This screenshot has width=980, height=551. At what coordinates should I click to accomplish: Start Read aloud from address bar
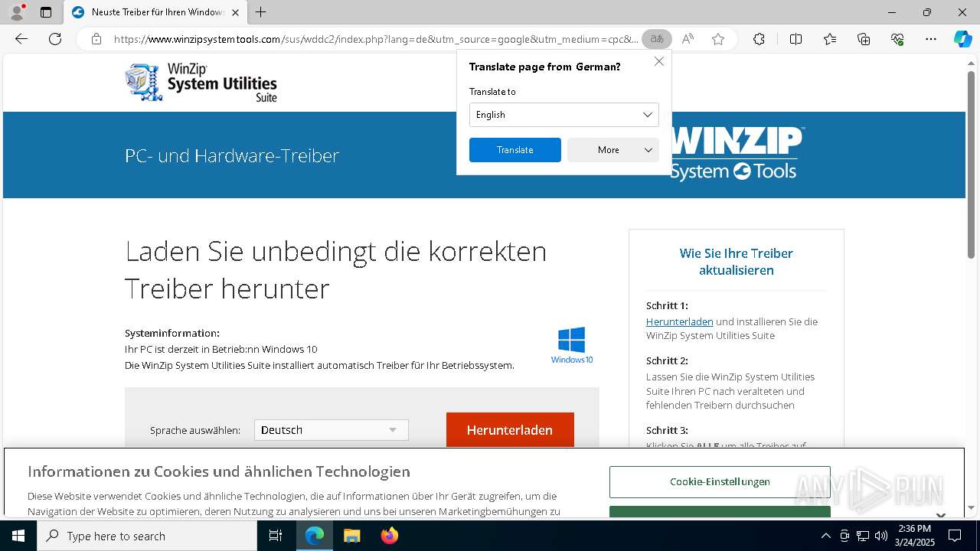[x=688, y=39]
